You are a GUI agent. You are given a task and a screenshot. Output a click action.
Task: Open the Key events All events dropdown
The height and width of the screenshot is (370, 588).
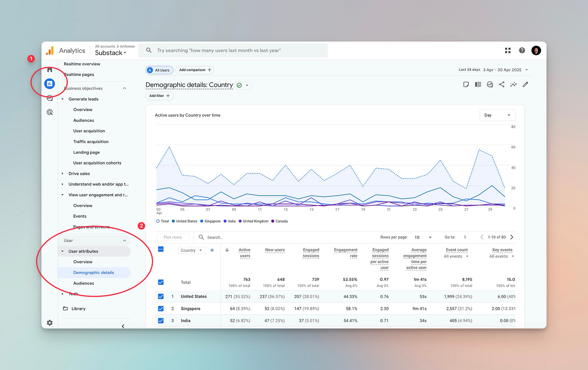[502, 256]
